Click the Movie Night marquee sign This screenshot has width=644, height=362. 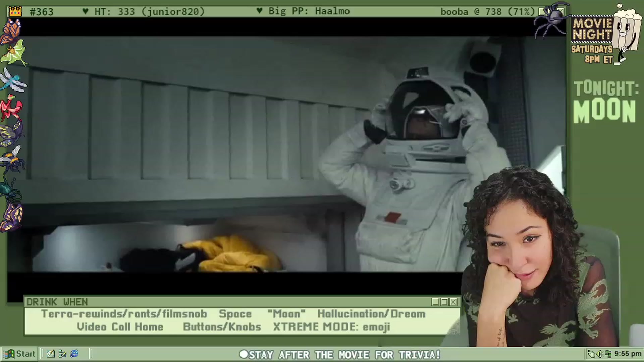592,29
